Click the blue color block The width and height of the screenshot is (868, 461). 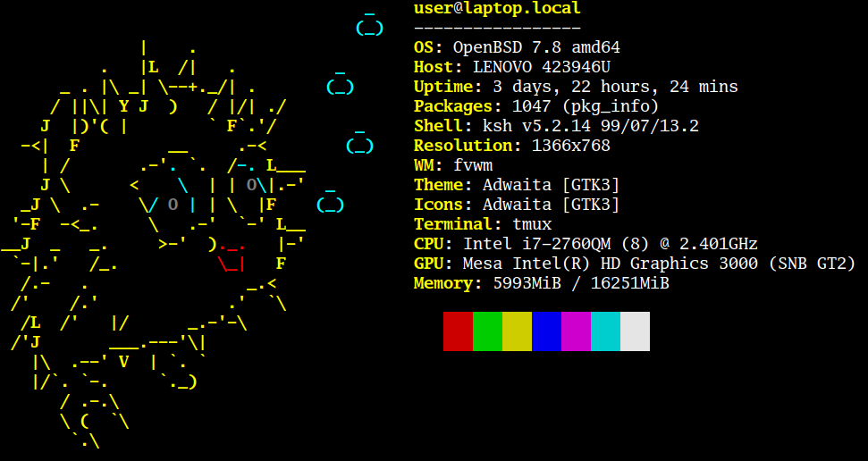click(546, 331)
